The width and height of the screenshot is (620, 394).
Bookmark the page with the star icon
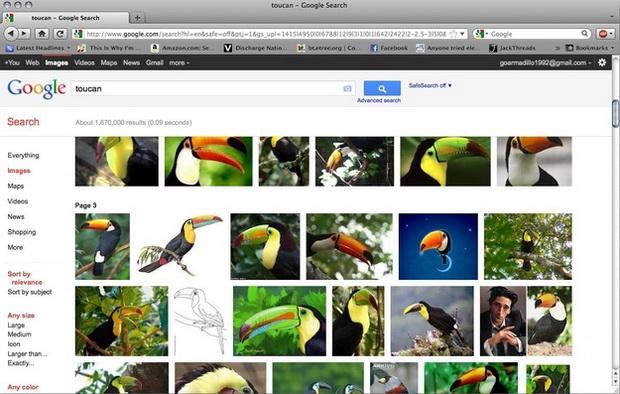(x=454, y=34)
